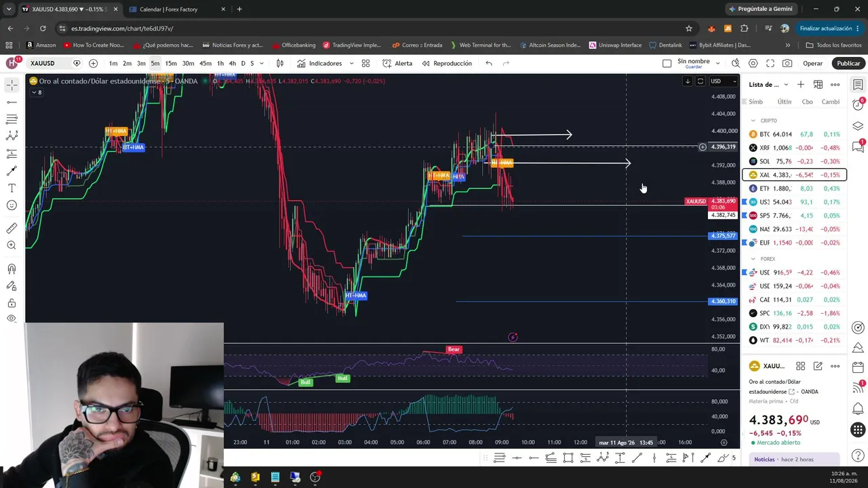Click the Publicar button

[x=848, y=63]
